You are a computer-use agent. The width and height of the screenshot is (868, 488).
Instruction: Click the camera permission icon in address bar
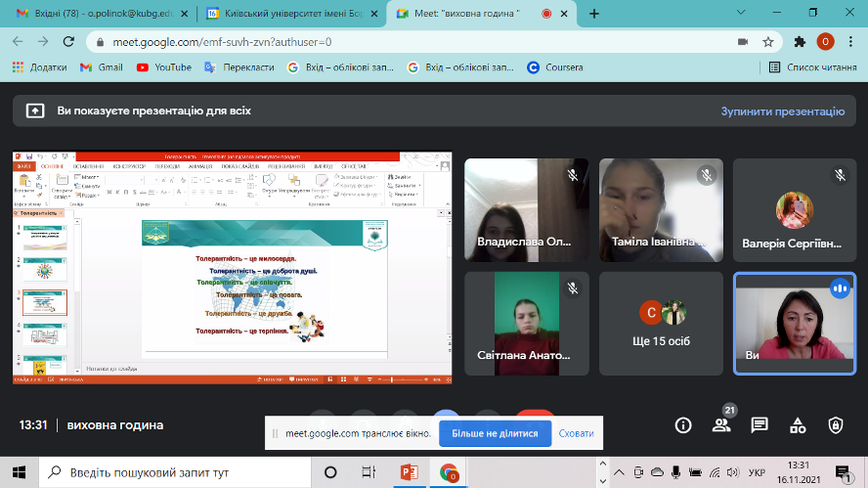pyautogui.click(x=743, y=42)
